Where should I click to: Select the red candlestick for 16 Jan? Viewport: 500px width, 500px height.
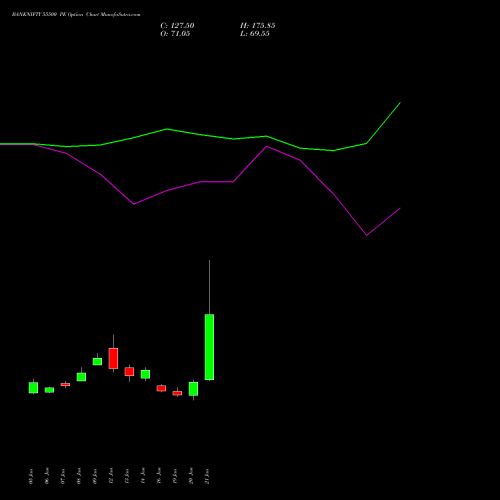pos(161,388)
